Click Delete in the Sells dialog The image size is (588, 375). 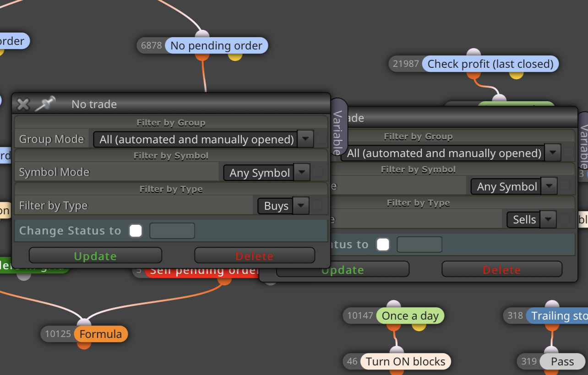click(x=502, y=269)
